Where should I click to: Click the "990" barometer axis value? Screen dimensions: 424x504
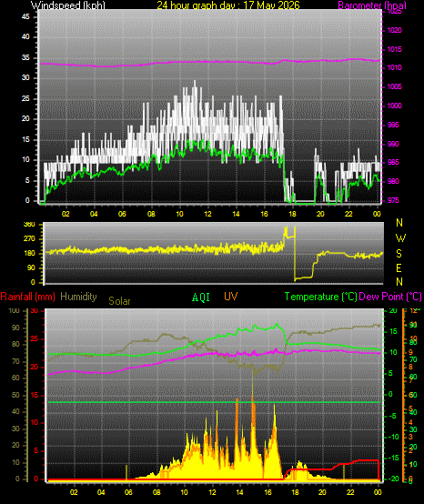coord(393,144)
